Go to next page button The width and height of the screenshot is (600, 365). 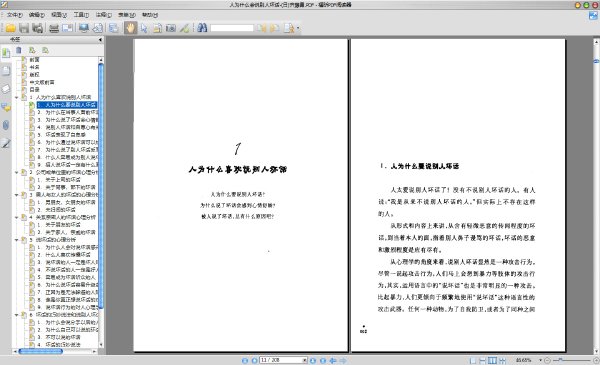tap(313, 360)
